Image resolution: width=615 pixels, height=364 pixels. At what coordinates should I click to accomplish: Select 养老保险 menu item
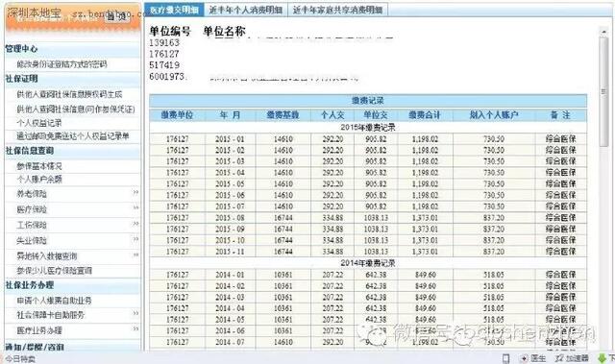point(32,194)
